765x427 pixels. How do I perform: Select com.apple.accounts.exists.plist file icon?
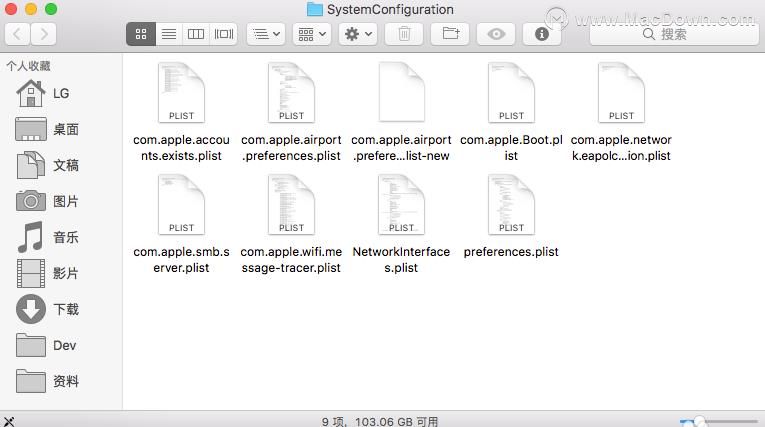(x=181, y=93)
